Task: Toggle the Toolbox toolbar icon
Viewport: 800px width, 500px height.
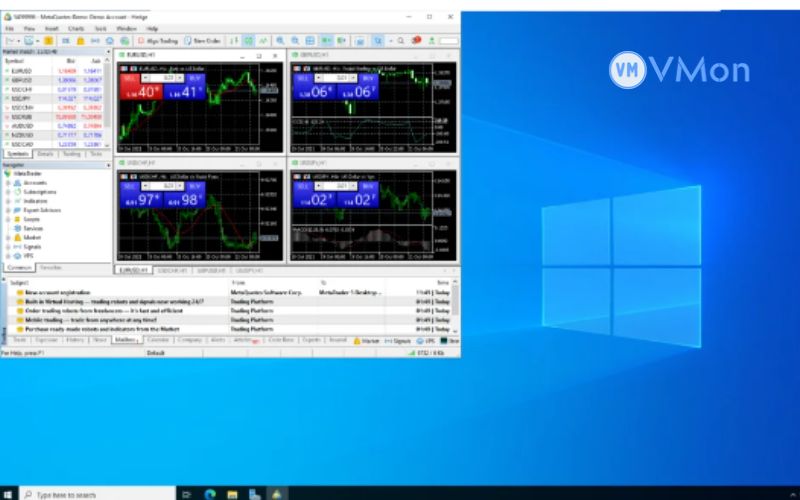Action: [95, 41]
